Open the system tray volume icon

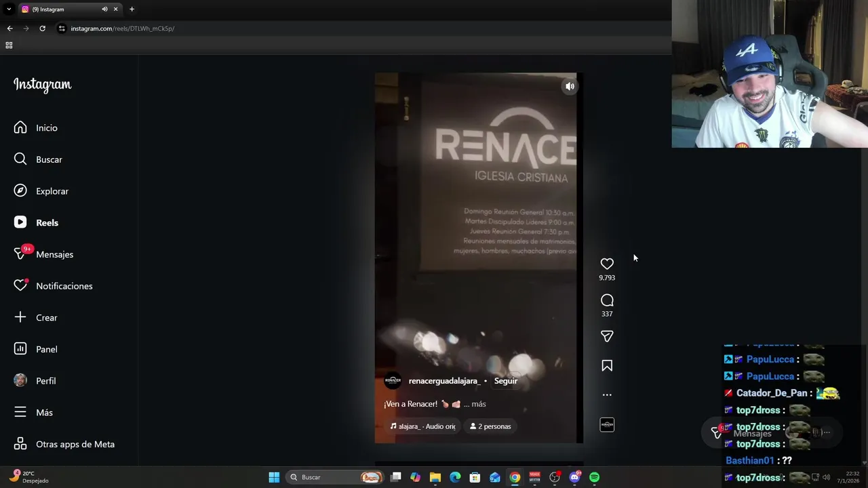tap(826, 477)
